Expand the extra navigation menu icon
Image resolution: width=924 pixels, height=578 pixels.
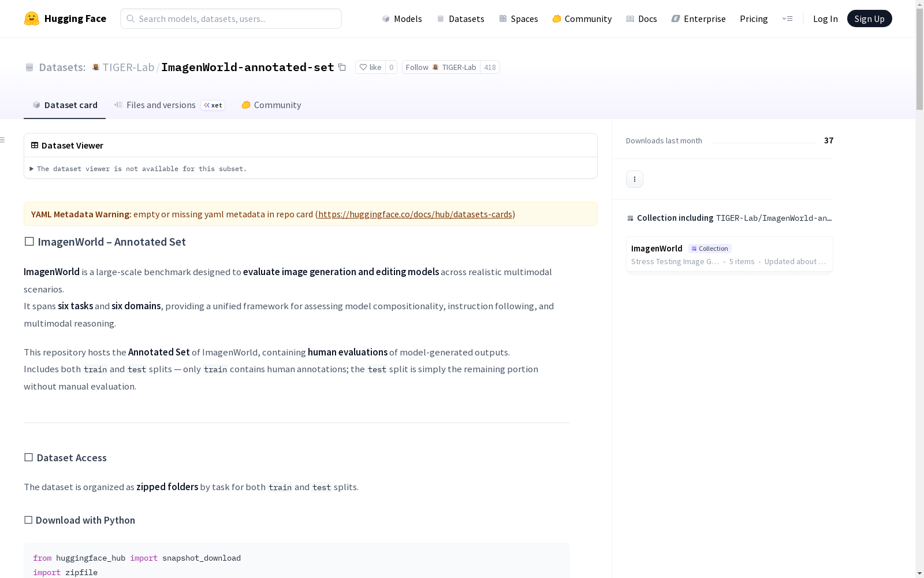(x=787, y=18)
